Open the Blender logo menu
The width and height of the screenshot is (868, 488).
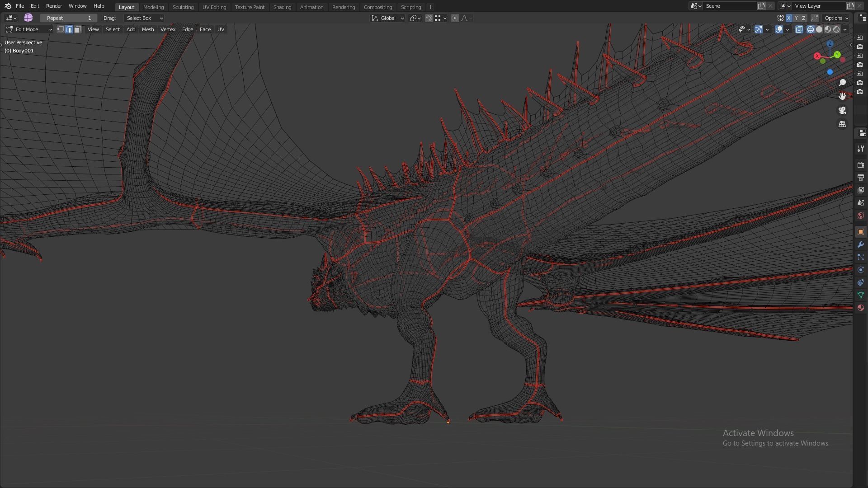(8, 6)
